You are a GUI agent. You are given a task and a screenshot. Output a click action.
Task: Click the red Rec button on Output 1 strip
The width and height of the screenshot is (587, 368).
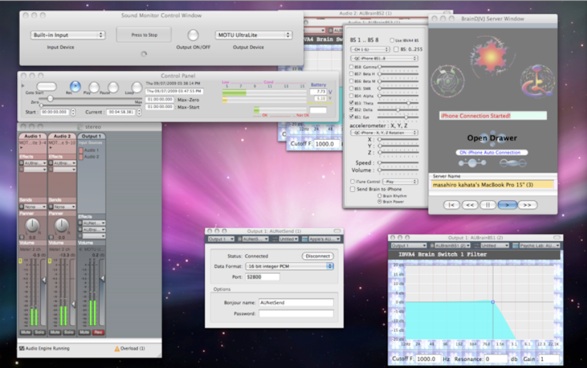(x=98, y=332)
